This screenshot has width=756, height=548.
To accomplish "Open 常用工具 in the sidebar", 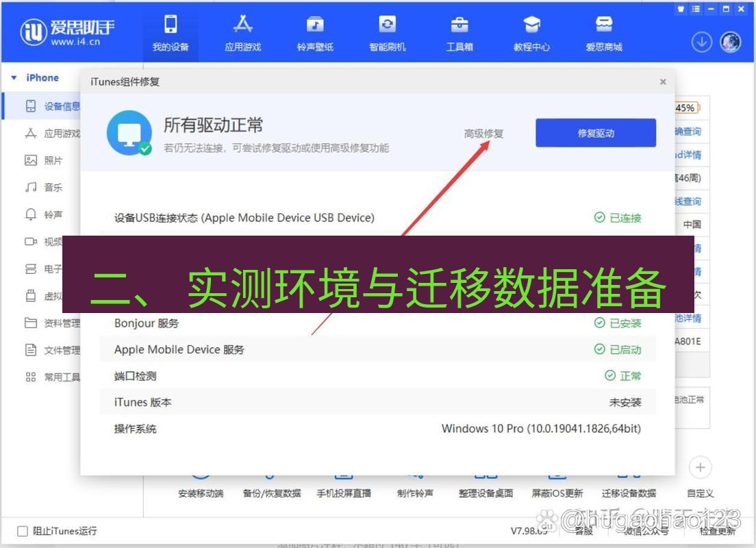I will pos(52,377).
